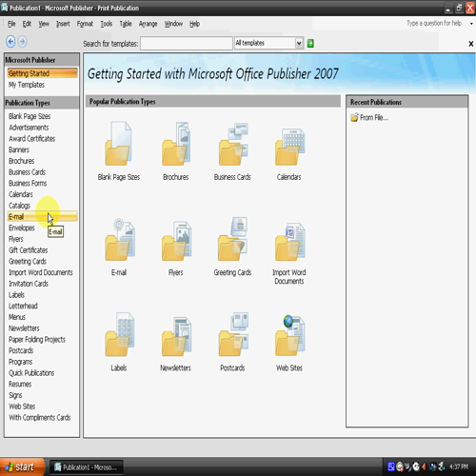Select Getting Started in the sidebar
476x476 pixels.
[x=42, y=73]
